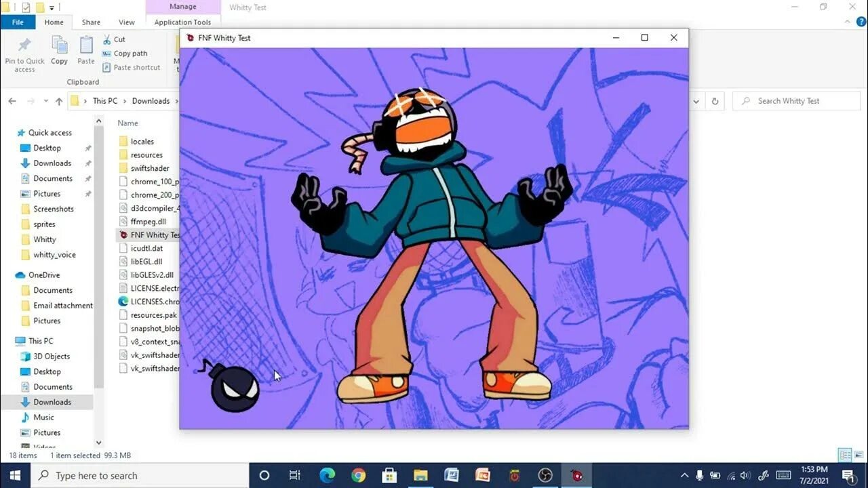Click the Copy button in Clipboard group

60,51
